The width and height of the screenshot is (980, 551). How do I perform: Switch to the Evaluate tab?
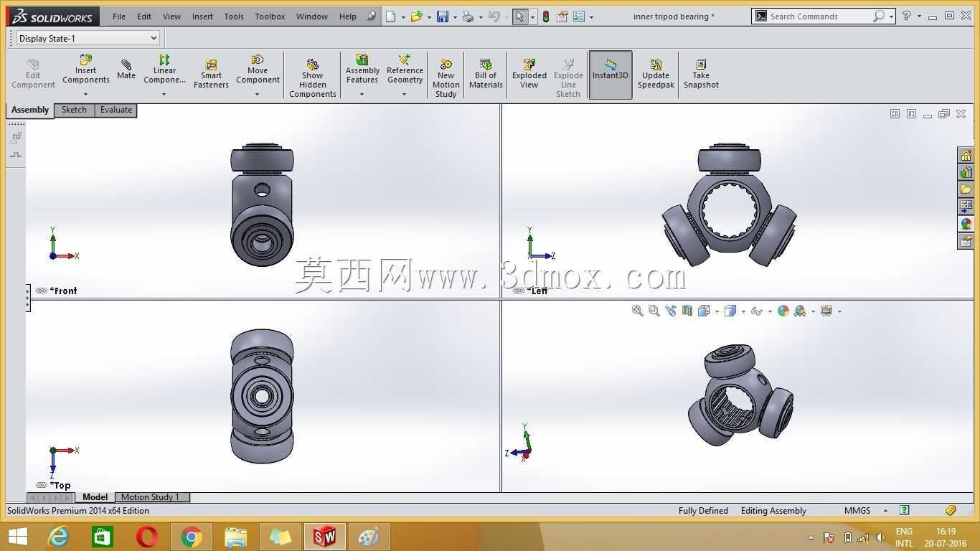(116, 110)
